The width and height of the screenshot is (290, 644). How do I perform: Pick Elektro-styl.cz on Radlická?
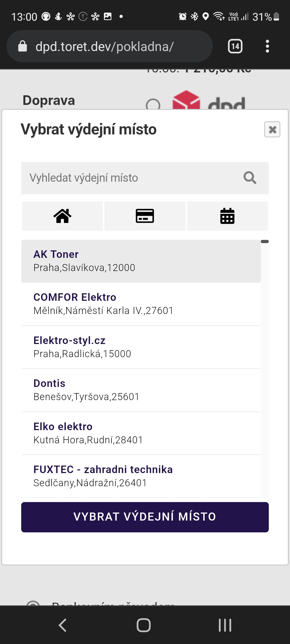[141, 347]
